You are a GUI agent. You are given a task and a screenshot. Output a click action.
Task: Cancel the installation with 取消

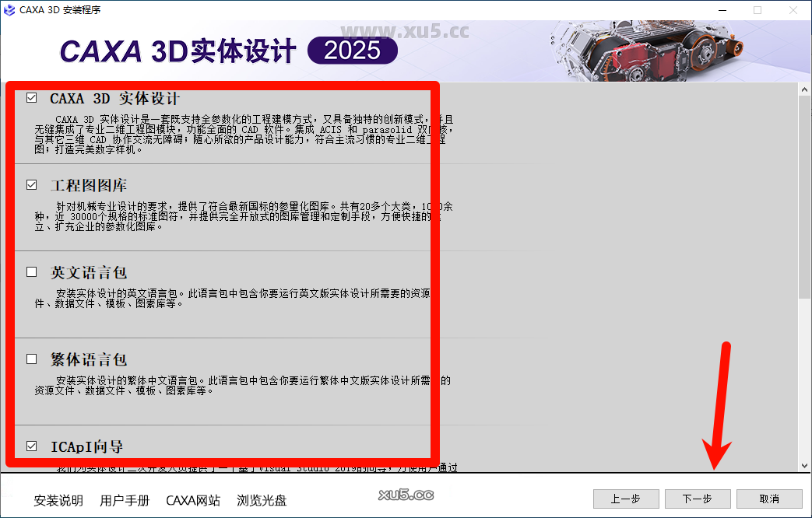tap(768, 499)
